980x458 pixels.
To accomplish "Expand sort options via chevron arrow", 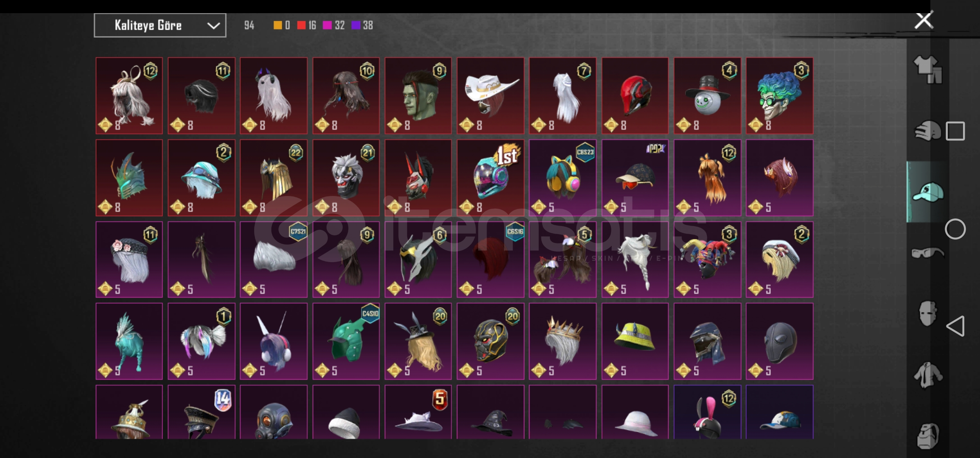I will tap(213, 26).
